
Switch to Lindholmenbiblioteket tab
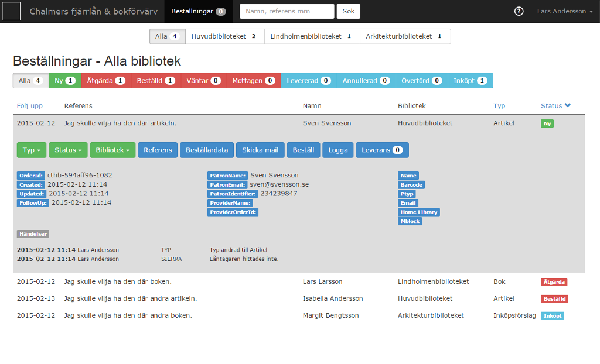click(312, 36)
